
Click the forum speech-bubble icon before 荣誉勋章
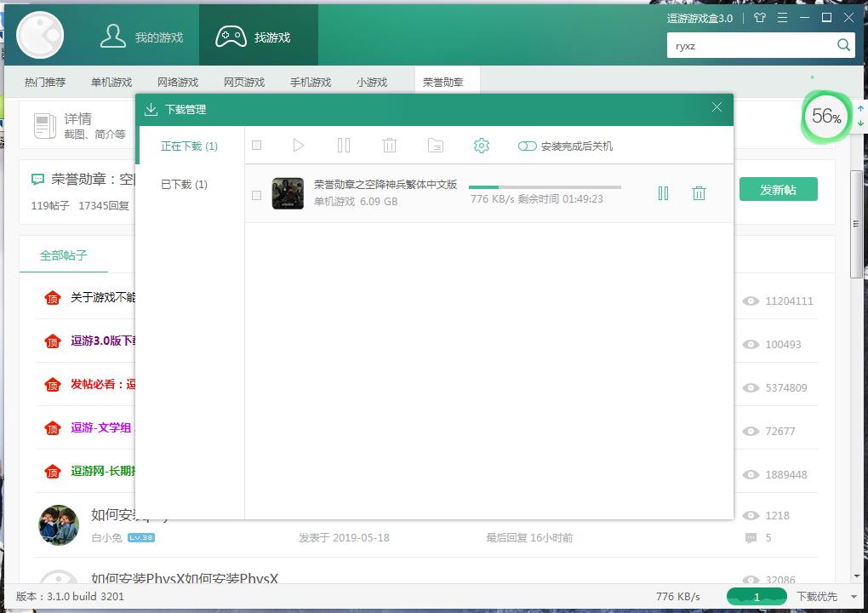(37, 179)
